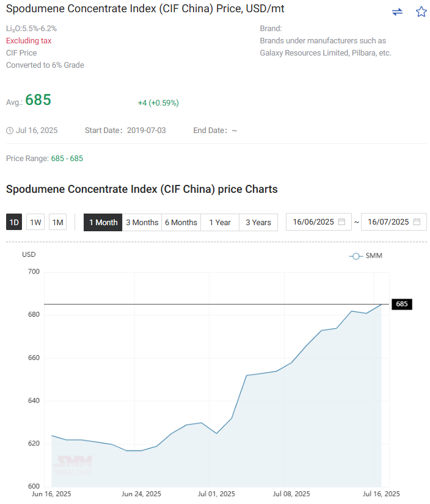The image size is (430, 504).
Task: Select the 3 Months range tab
Action: pos(142,223)
